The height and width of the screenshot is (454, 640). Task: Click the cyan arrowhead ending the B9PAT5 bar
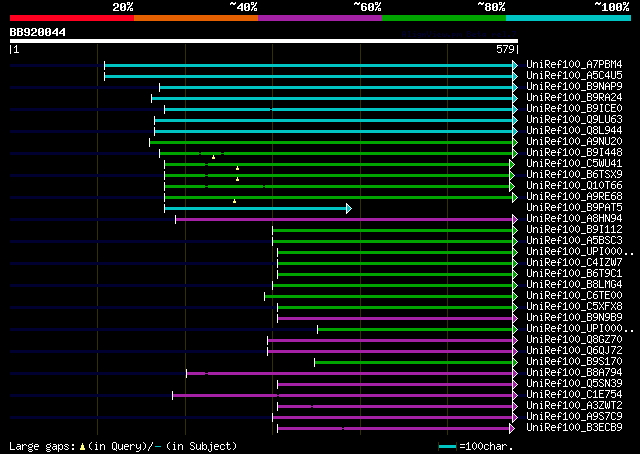tap(349, 209)
